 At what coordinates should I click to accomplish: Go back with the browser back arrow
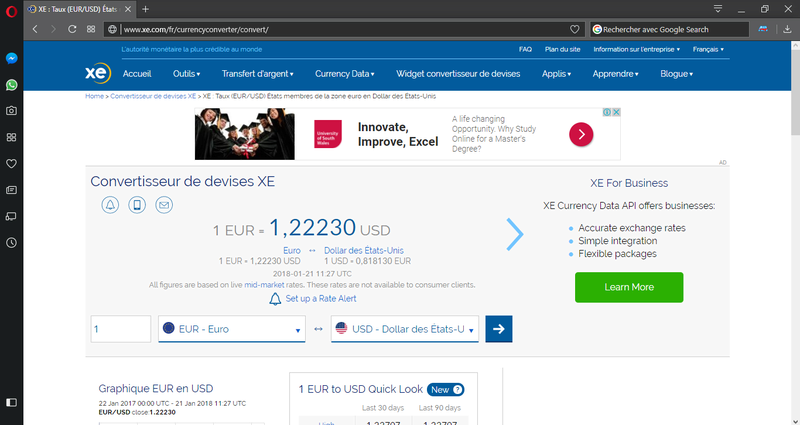[35, 29]
